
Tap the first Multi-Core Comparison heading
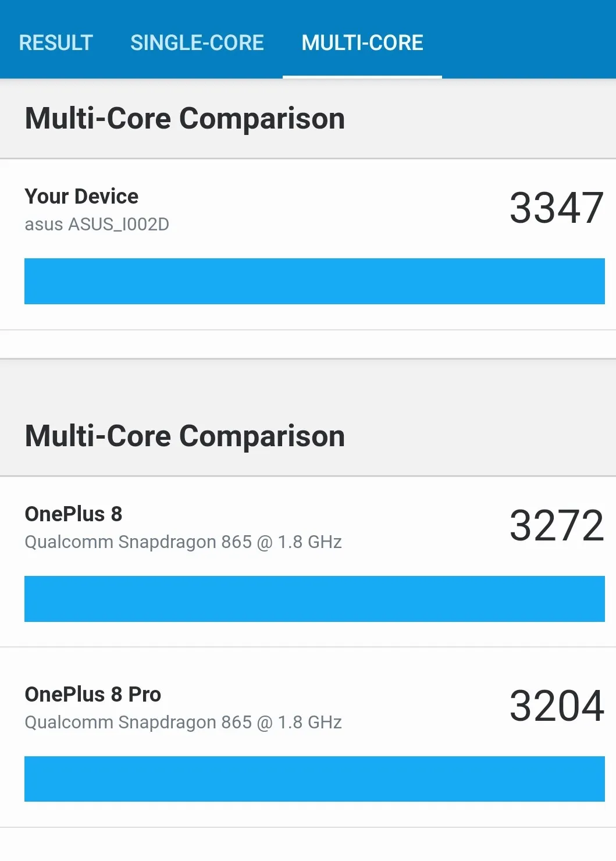(185, 118)
